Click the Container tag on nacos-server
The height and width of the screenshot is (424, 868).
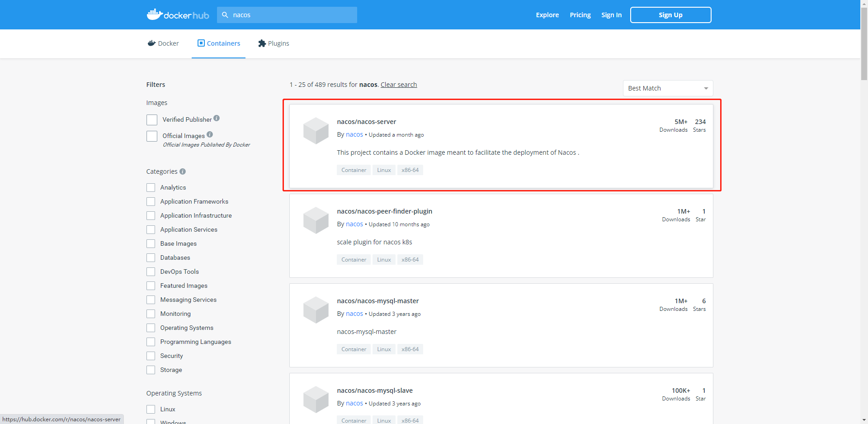(x=354, y=170)
